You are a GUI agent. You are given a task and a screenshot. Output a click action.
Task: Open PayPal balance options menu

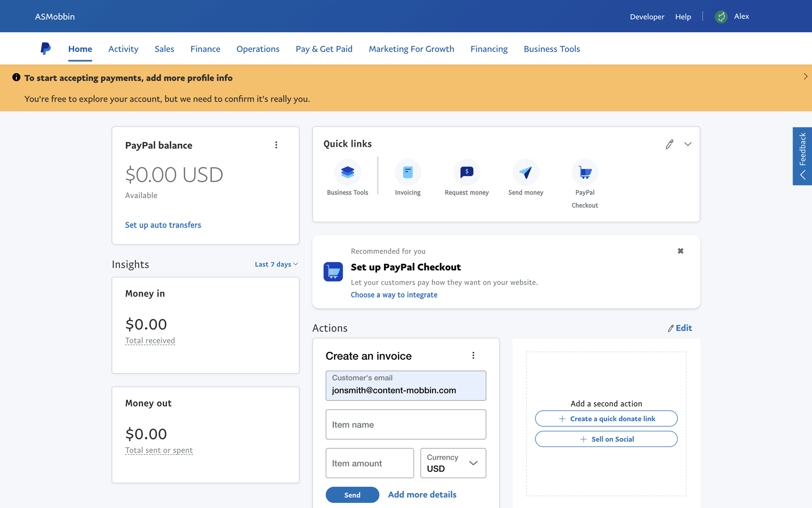pyautogui.click(x=276, y=145)
